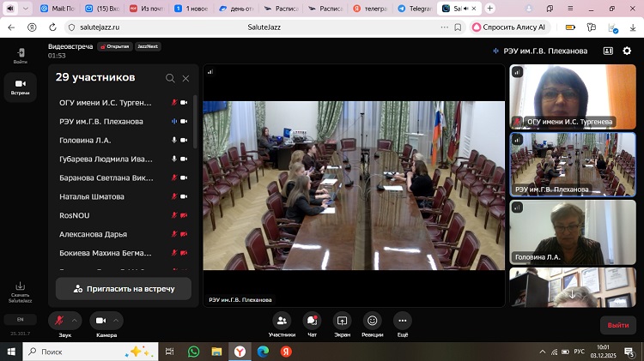Unmute microphone with Звук button
This screenshot has height=361, width=644.
59,321
